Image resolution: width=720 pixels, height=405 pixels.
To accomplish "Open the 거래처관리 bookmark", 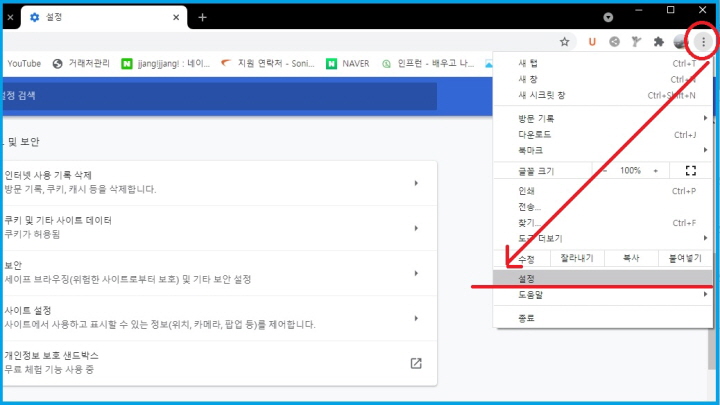I will pos(81,63).
